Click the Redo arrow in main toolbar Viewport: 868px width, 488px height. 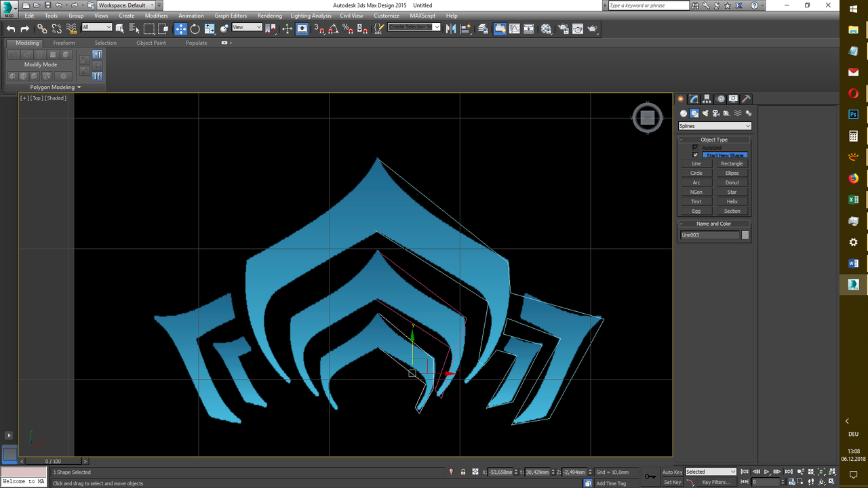25,28
